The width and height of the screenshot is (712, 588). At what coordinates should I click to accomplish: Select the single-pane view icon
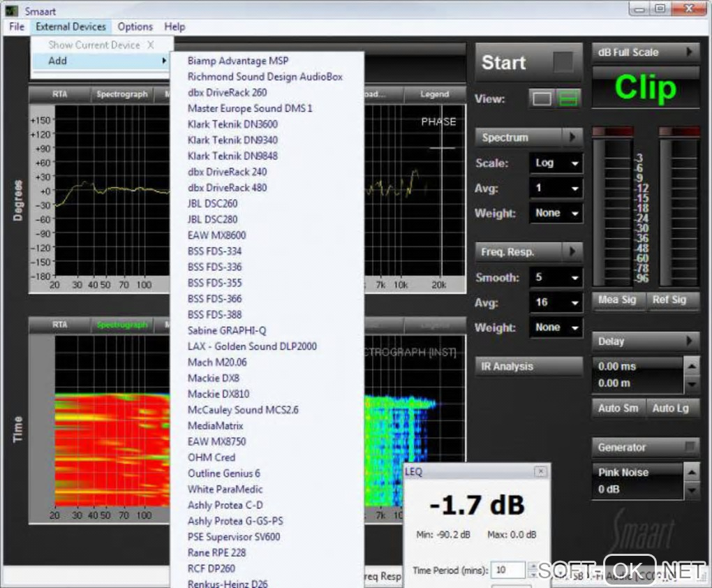[542, 99]
